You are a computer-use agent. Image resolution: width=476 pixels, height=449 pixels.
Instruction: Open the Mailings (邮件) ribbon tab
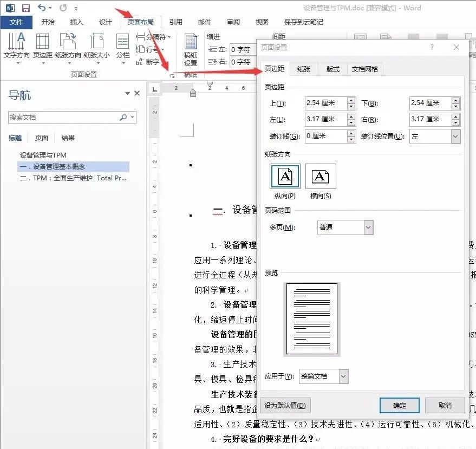tap(205, 22)
